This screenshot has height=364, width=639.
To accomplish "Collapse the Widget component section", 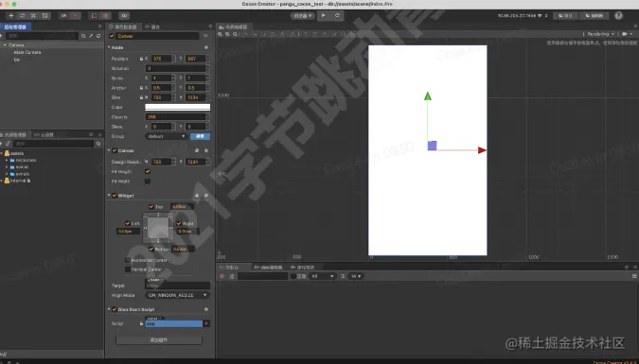I will [x=109, y=196].
